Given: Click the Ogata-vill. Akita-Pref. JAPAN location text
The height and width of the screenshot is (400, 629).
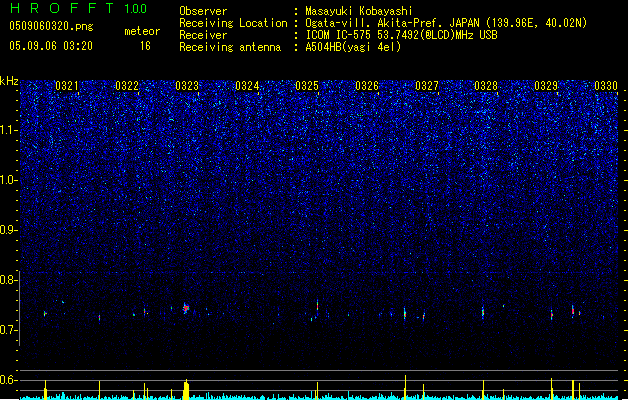Looking at the screenshot, I should [x=446, y=23].
